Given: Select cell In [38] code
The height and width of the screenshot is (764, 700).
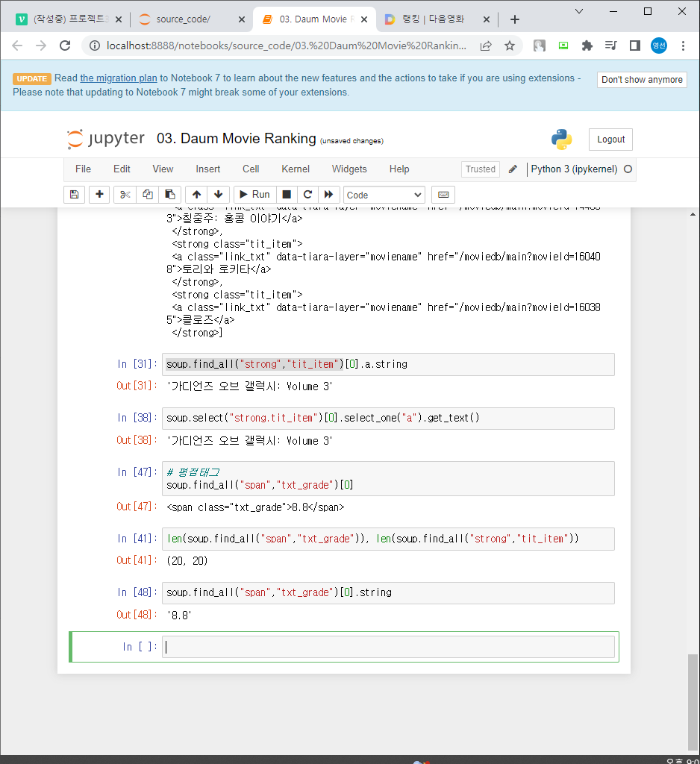Looking at the screenshot, I should click(388, 419).
